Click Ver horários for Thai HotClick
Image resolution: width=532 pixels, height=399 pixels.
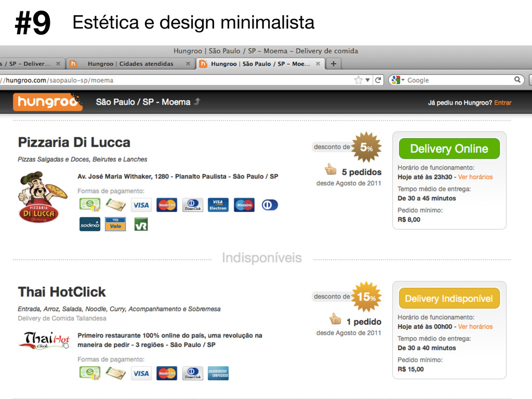tap(475, 326)
